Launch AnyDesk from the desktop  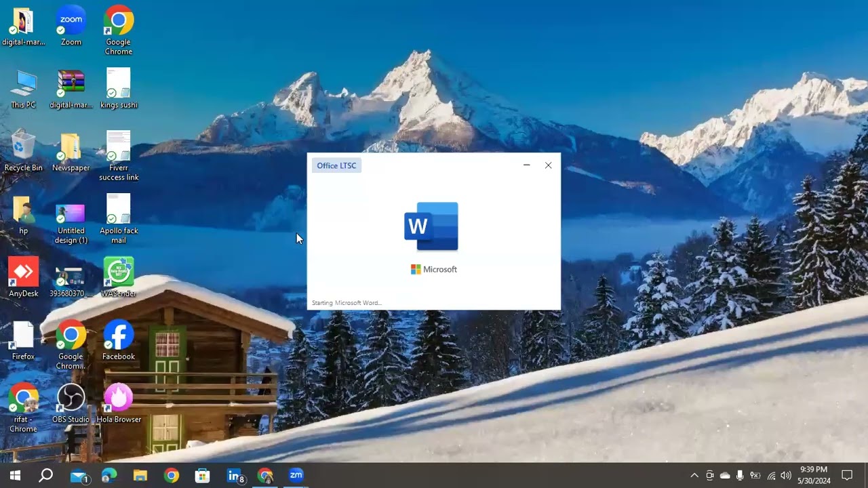click(x=23, y=278)
